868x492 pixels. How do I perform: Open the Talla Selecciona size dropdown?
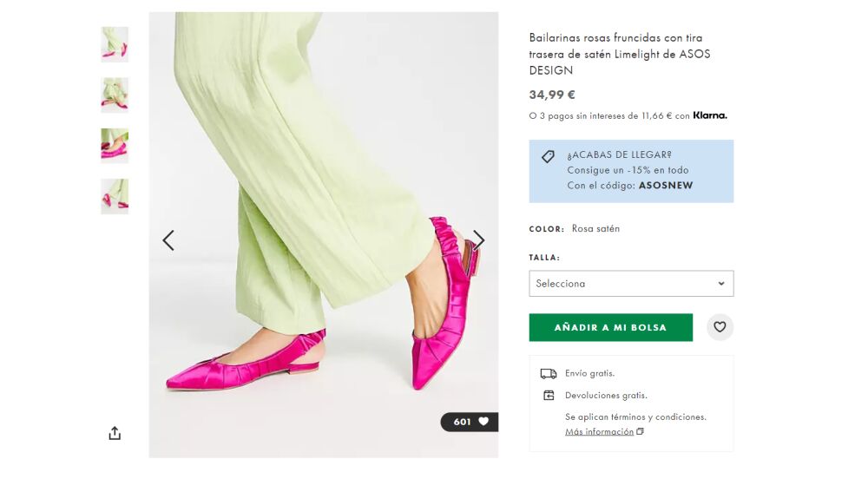[x=631, y=284]
